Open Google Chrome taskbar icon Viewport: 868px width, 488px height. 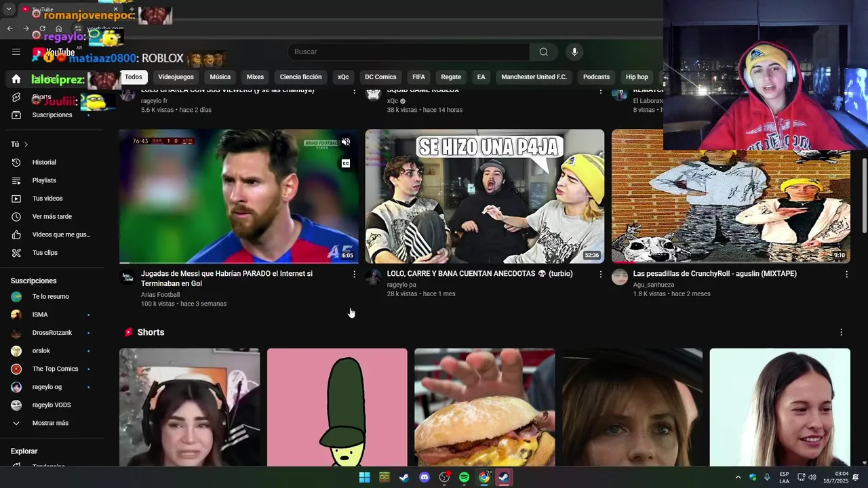pyautogui.click(x=484, y=477)
